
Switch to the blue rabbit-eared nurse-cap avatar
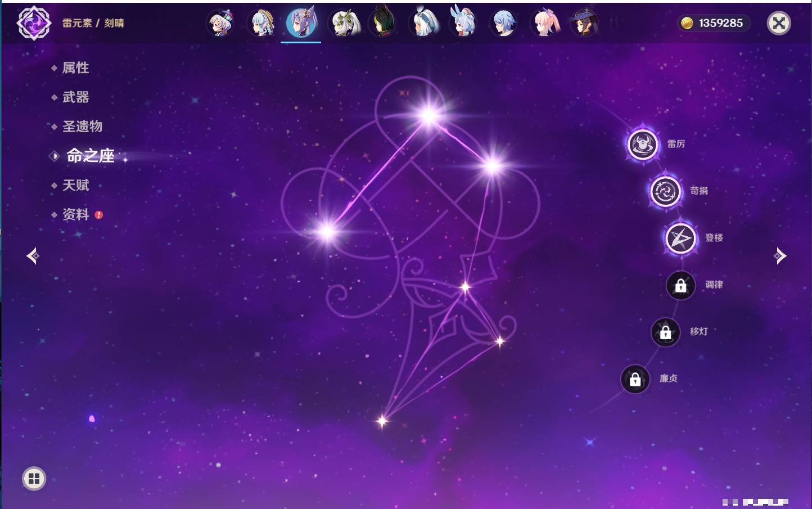click(x=463, y=22)
